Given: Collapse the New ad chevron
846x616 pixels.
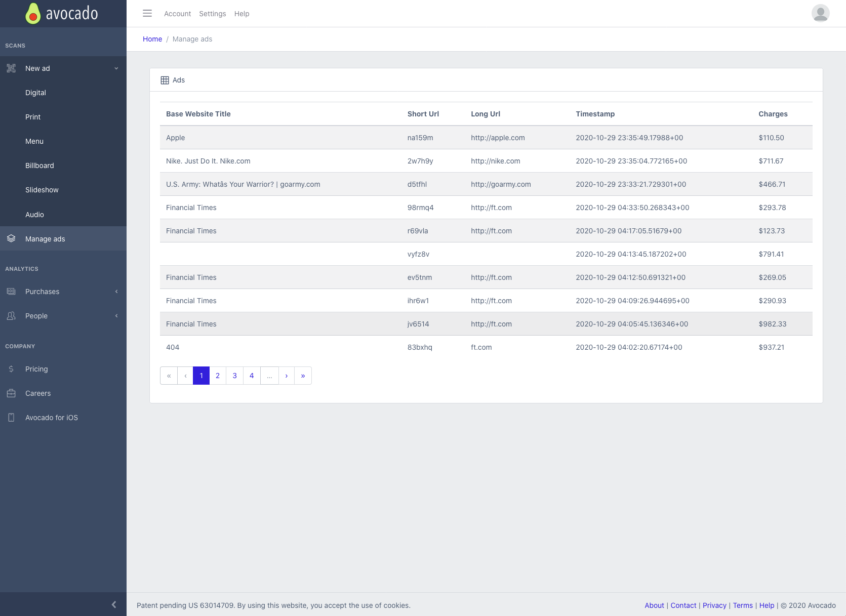Looking at the screenshot, I should (x=116, y=68).
